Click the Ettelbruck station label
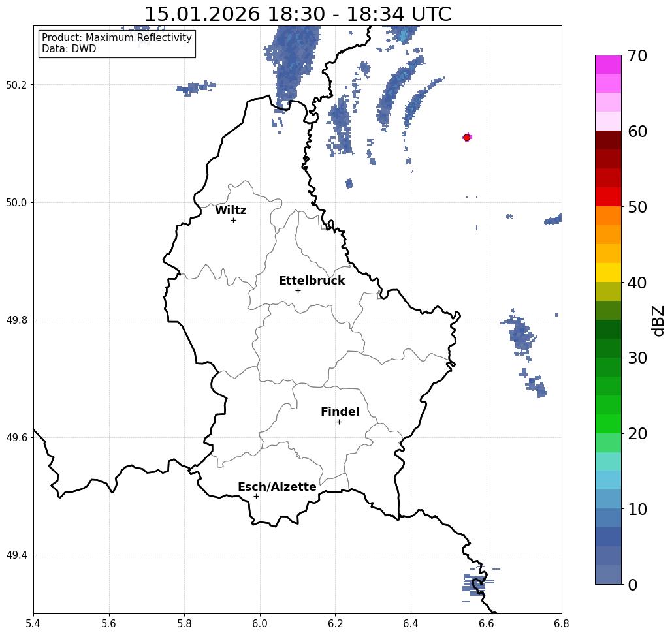This screenshot has width=672, height=635. 312,281
